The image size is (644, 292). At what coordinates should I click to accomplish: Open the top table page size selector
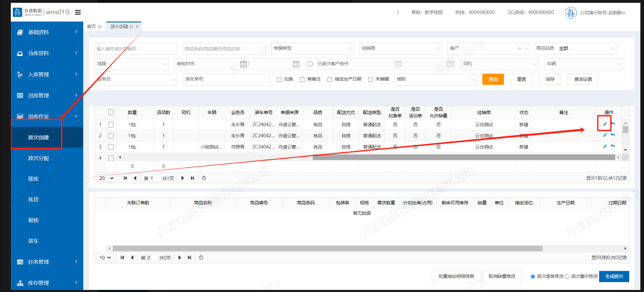(106, 178)
